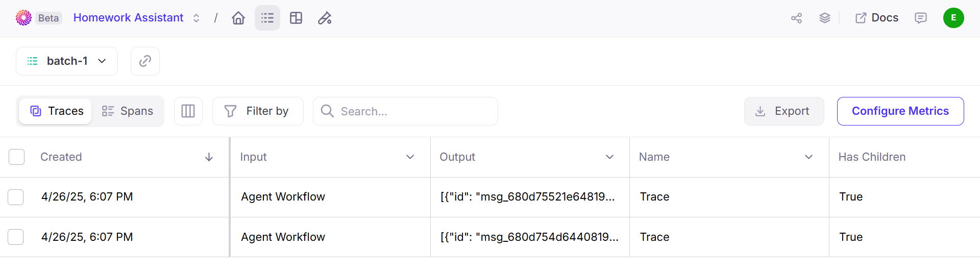Open the table layout view icon
This screenshot has height=274, width=980.
coord(296,18)
